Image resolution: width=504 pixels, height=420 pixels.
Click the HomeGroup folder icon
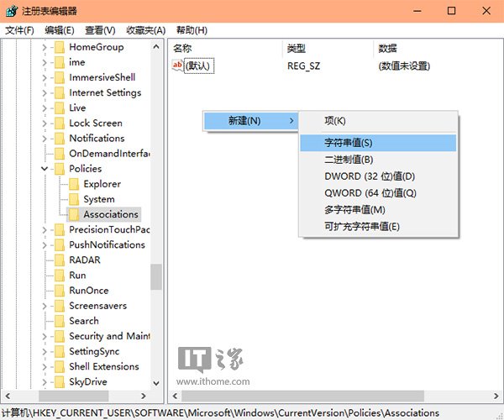(x=59, y=47)
